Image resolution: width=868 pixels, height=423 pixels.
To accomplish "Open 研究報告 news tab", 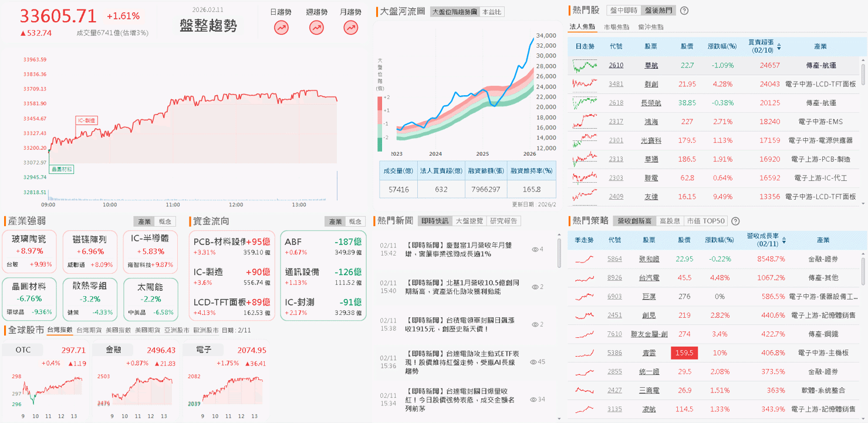I will tap(505, 221).
